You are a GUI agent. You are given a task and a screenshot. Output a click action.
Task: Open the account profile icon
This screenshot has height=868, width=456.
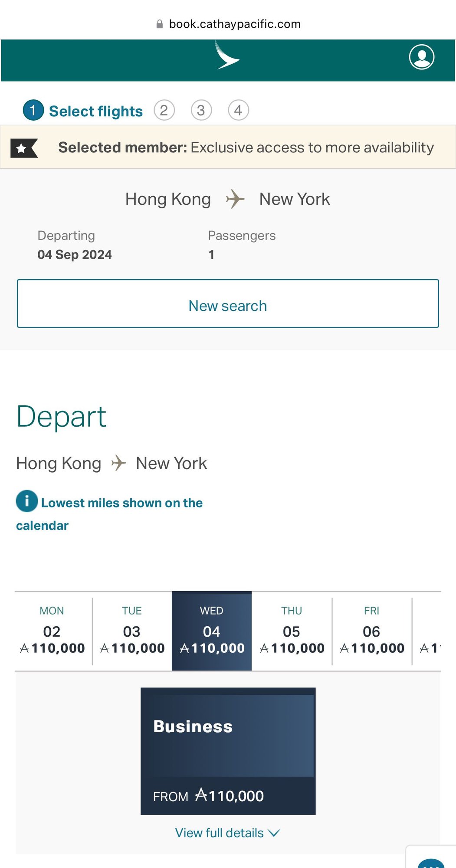422,57
